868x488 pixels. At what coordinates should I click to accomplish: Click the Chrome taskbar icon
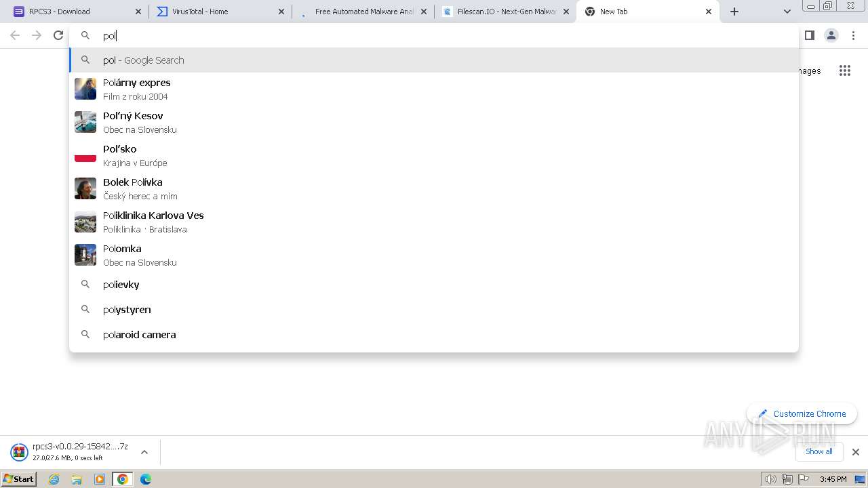[x=123, y=479]
